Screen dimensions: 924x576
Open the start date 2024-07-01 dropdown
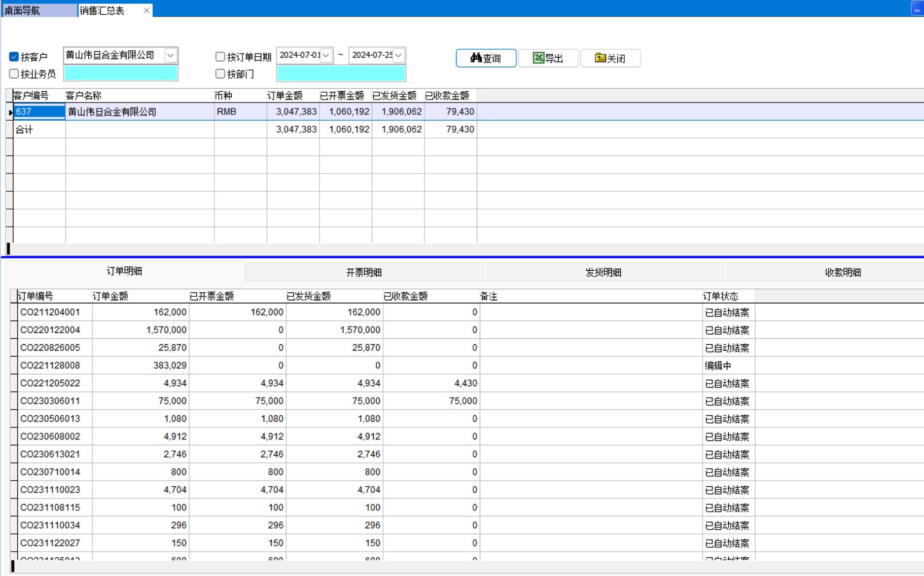[326, 55]
